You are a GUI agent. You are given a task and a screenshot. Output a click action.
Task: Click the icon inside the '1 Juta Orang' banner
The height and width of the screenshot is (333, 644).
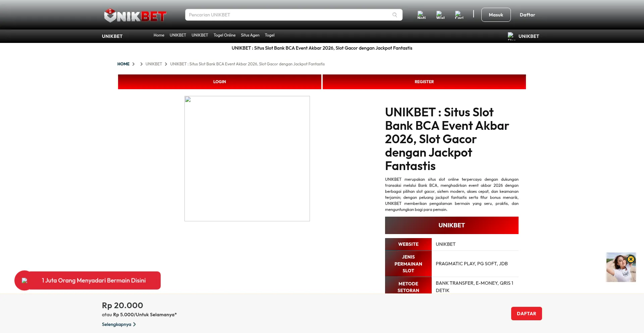click(x=24, y=280)
